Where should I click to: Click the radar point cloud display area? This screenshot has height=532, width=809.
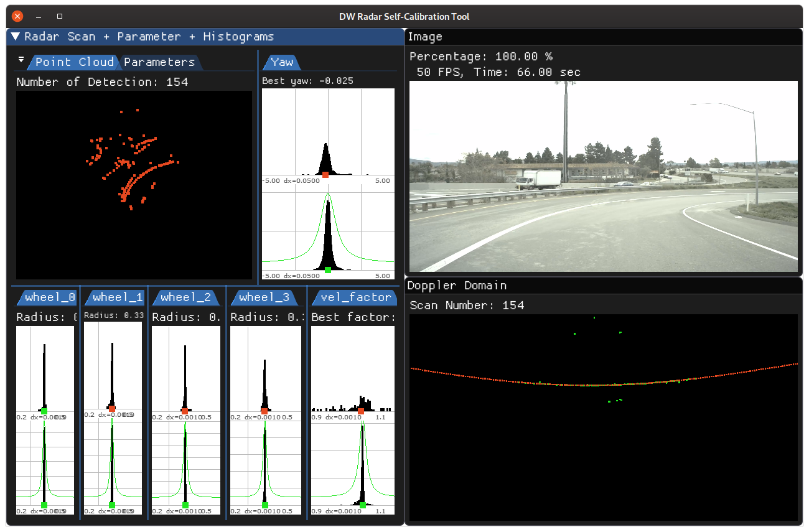pyautogui.click(x=134, y=184)
